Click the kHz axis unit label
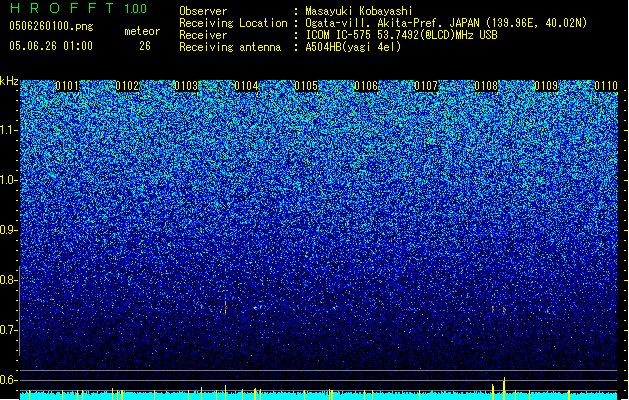 tap(9, 81)
